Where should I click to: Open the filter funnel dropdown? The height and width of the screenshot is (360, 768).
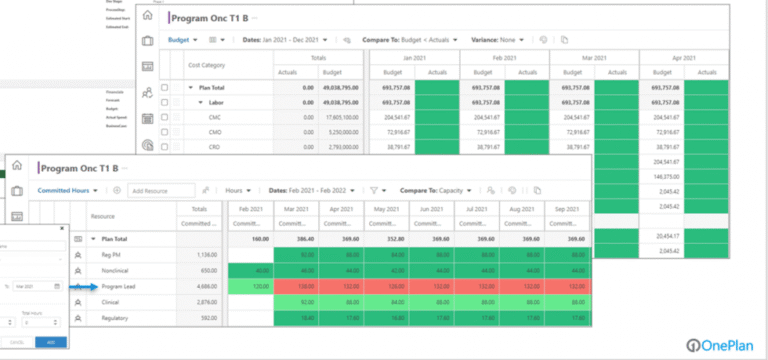coord(378,191)
